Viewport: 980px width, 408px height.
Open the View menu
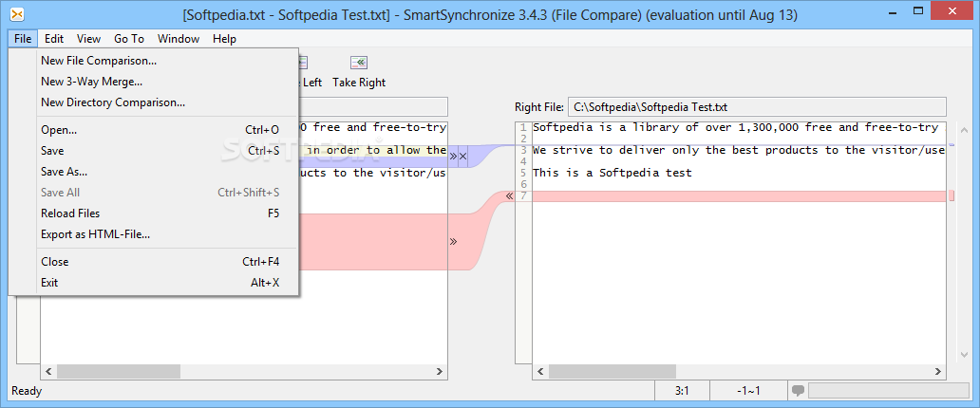(x=88, y=39)
